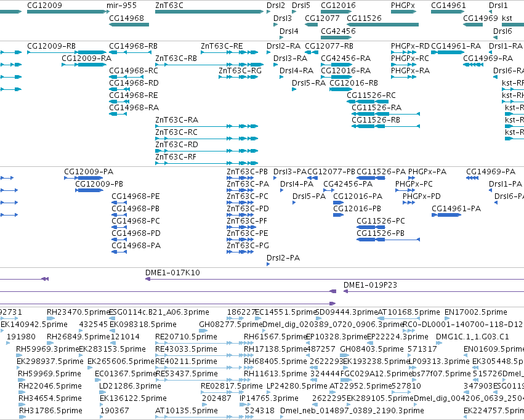Select transcript PHGPx-RC
Viewport: 524px width, 420px height.
coord(403,65)
